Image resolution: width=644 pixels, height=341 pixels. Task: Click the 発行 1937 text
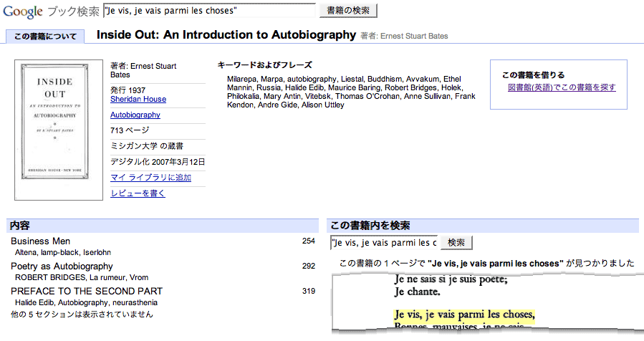pos(128,90)
